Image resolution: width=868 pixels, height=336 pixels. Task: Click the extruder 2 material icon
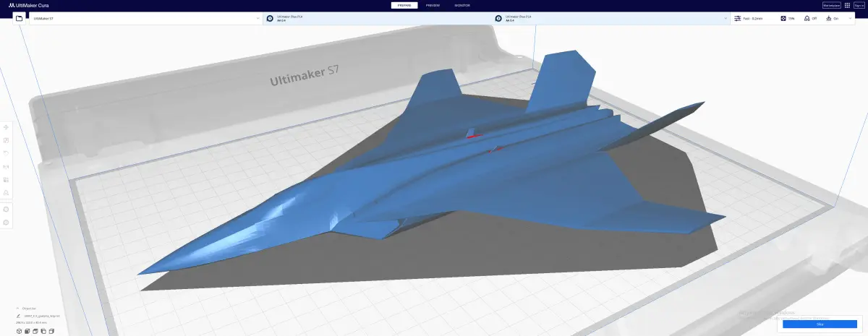point(498,19)
